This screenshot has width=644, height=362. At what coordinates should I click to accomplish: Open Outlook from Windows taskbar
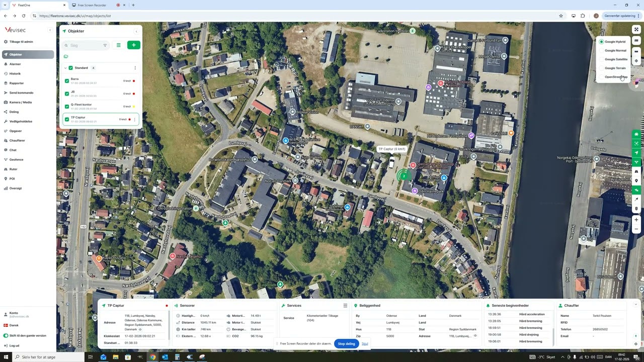(165, 357)
